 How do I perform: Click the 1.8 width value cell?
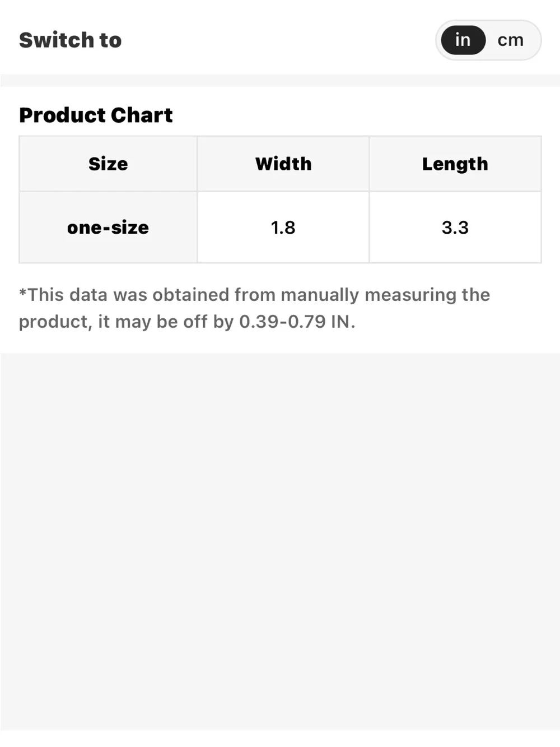click(x=283, y=227)
